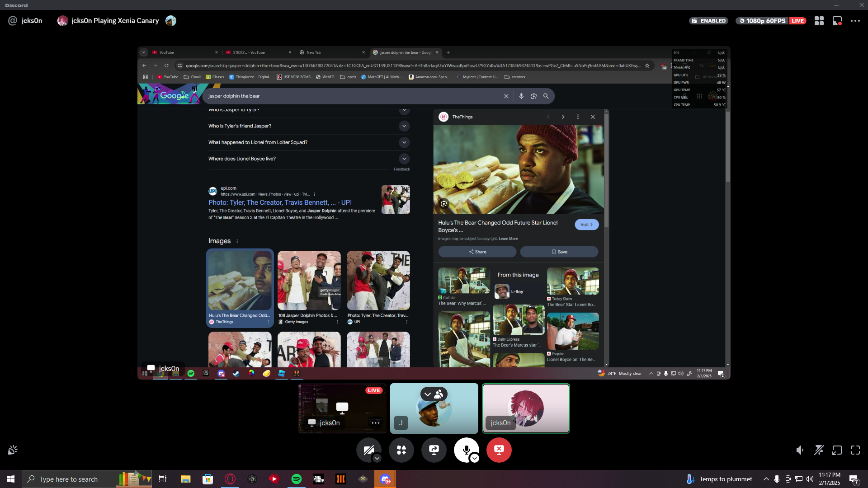Open Spotify from the Windows taskbar
The height and width of the screenshot is (488, 868).
[297, 479]
